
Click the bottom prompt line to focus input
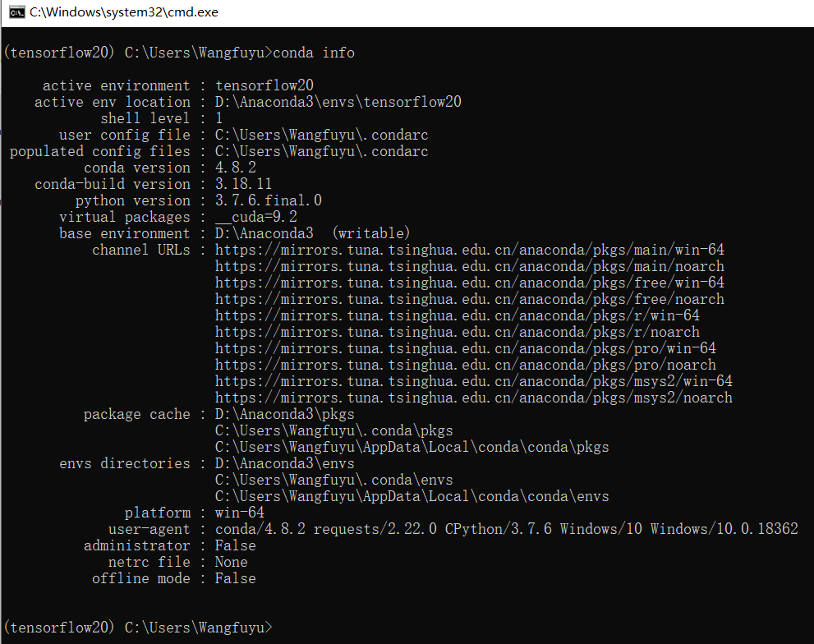(138, 628)
